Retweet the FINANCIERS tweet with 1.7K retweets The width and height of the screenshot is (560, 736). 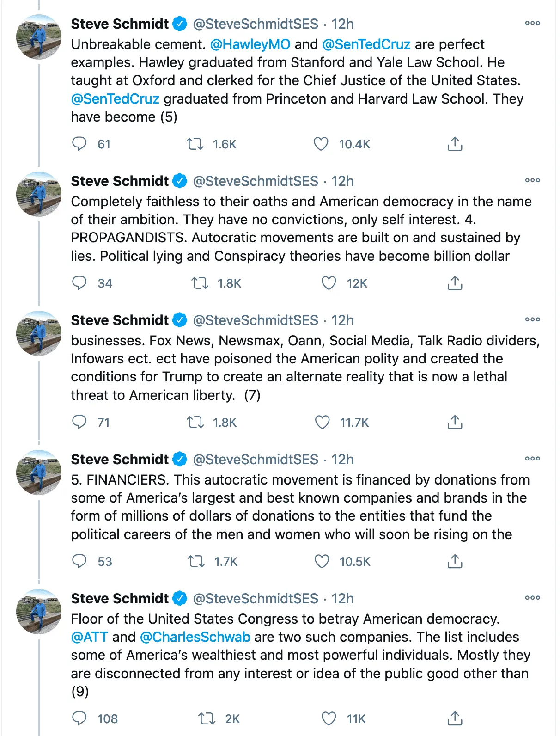[x=196, y=562]
